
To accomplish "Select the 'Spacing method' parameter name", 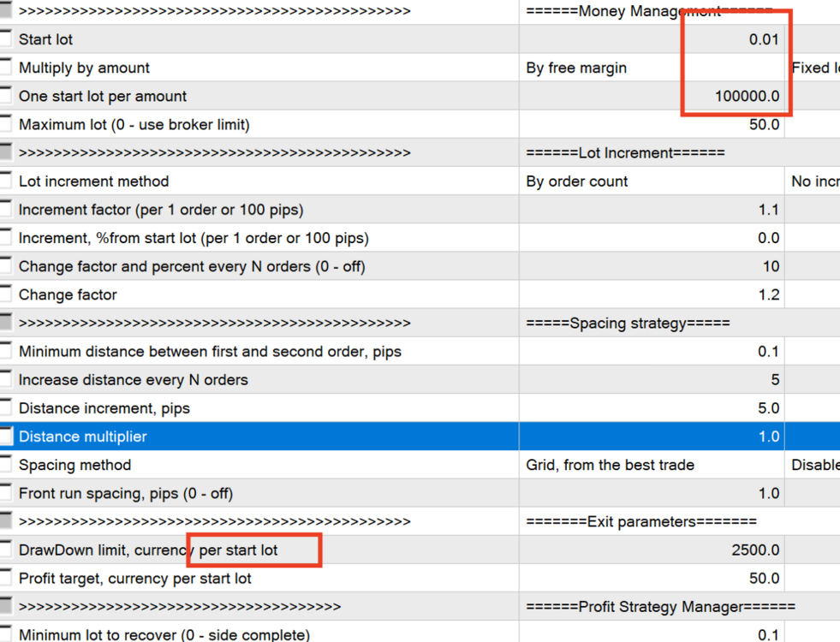I will [74, 466].
